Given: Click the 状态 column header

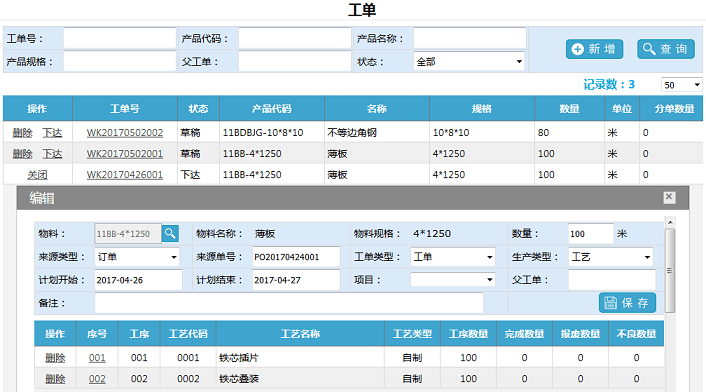Looking at the screenshot, I should (198, 108).
